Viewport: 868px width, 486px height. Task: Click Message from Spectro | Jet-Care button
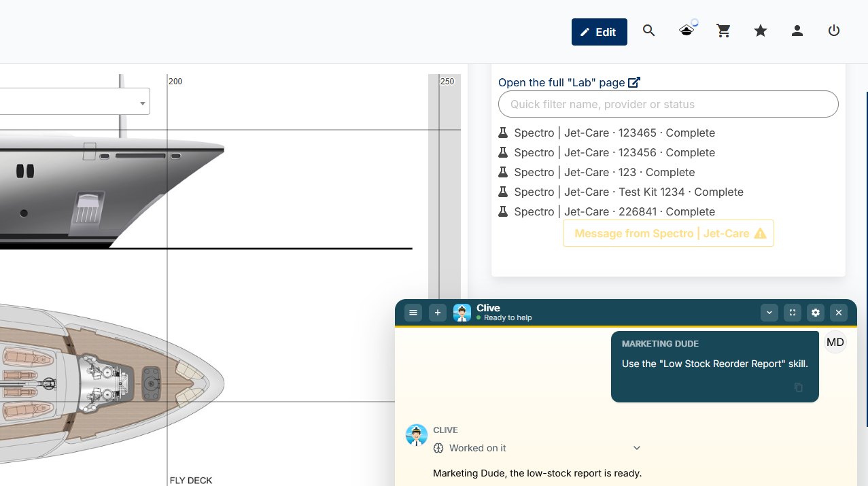(x=668, y=233)
